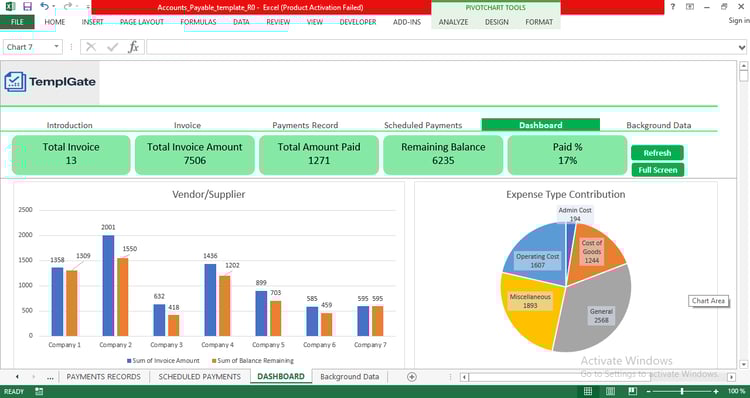The width and height of the screenshot is (750, 398).
Task: Switch to Page Layout view icon
Action: [x=610, y=391]
